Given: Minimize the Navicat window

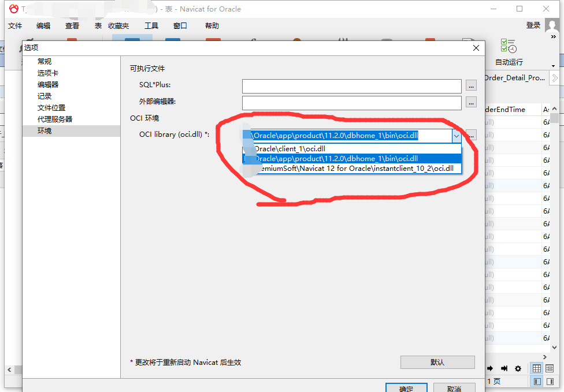Looking at the screenshot, I should tap(493, 9).
